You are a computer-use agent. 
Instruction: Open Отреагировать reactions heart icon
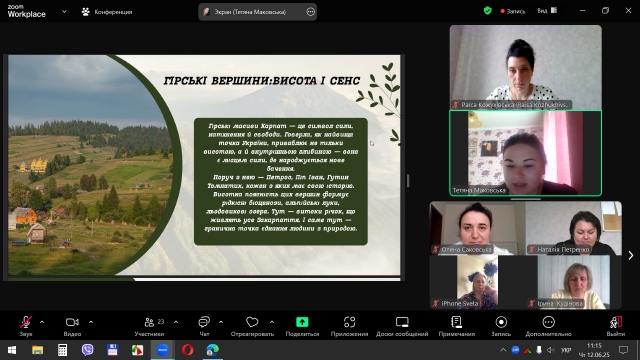coord(252,326)
